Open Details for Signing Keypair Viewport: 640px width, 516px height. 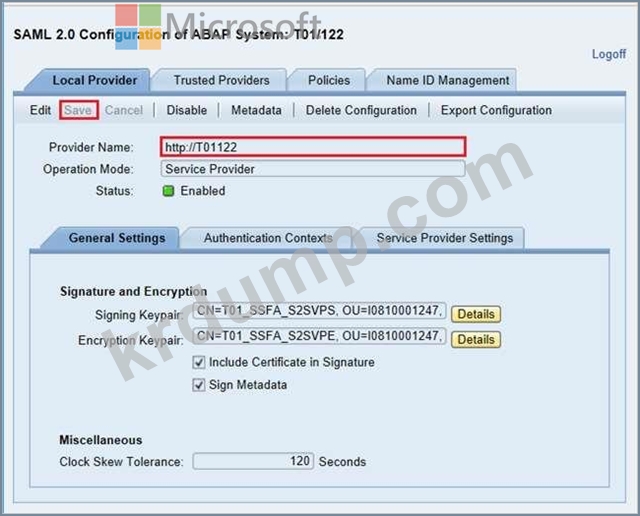click(476, 314)
